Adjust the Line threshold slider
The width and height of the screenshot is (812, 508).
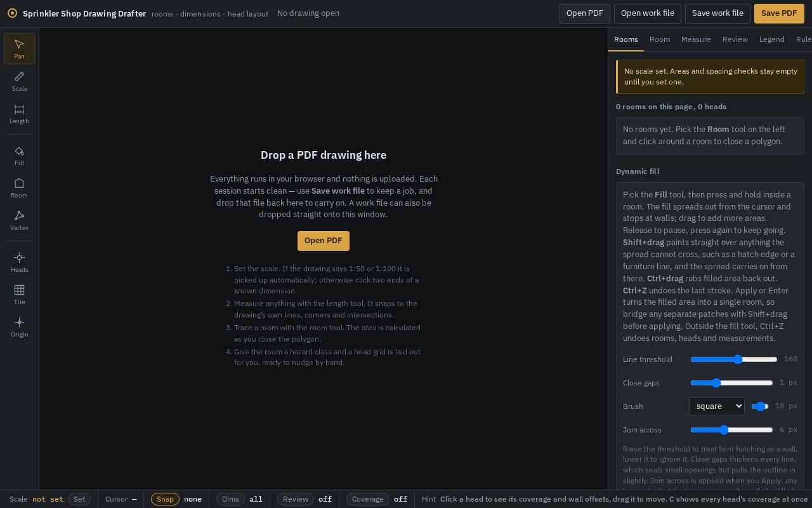coord(734,359)
